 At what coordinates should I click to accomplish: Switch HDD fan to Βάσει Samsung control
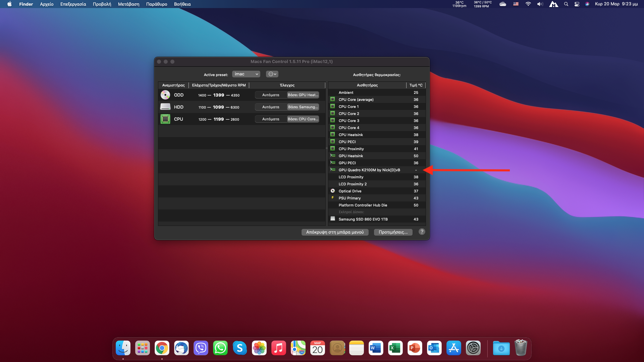[303, 107]
